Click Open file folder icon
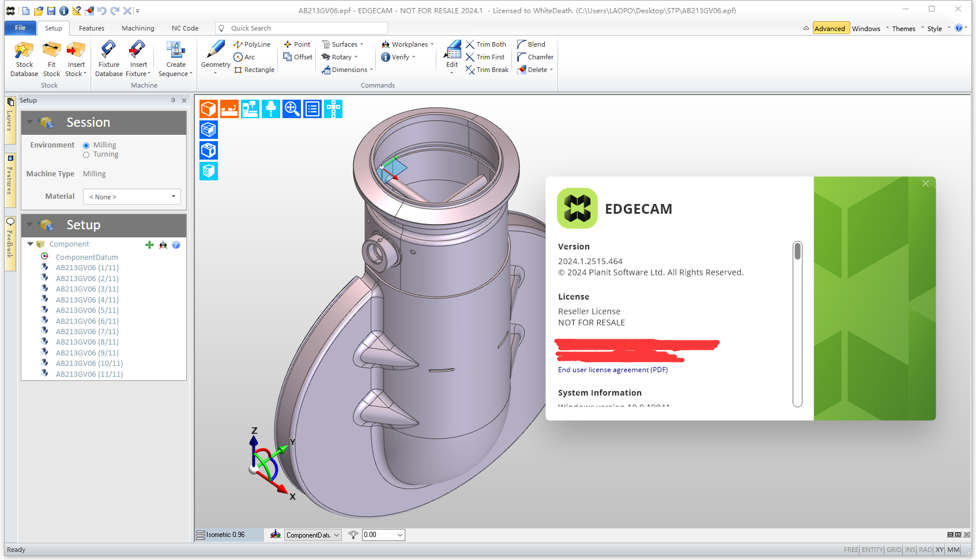Viewport: 976px width, 560px height. pos(39,10)
